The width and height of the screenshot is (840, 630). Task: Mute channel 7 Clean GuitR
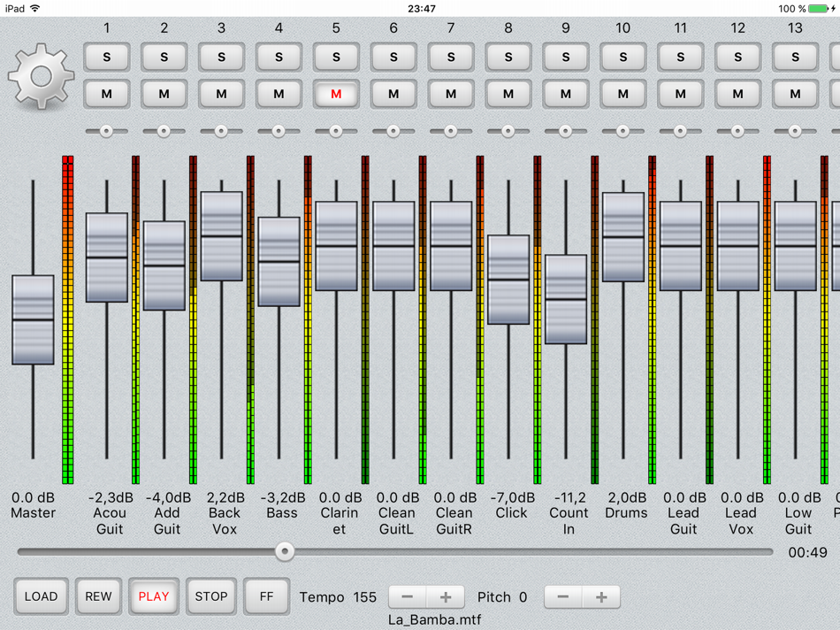tap(451, 94)
